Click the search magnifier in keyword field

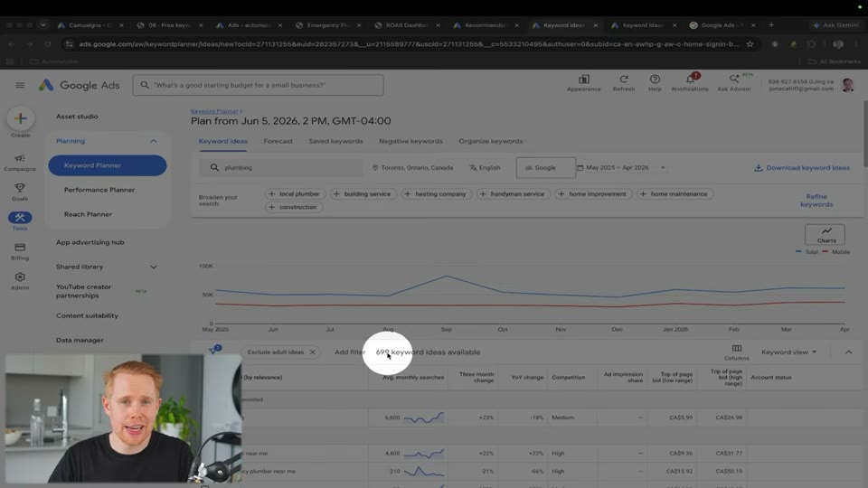point(214,168)
